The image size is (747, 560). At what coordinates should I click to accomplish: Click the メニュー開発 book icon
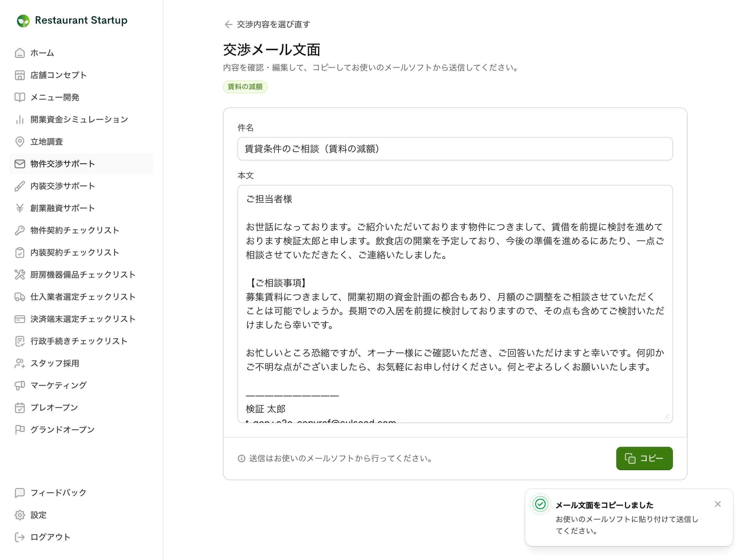click(x=20, y=97)
